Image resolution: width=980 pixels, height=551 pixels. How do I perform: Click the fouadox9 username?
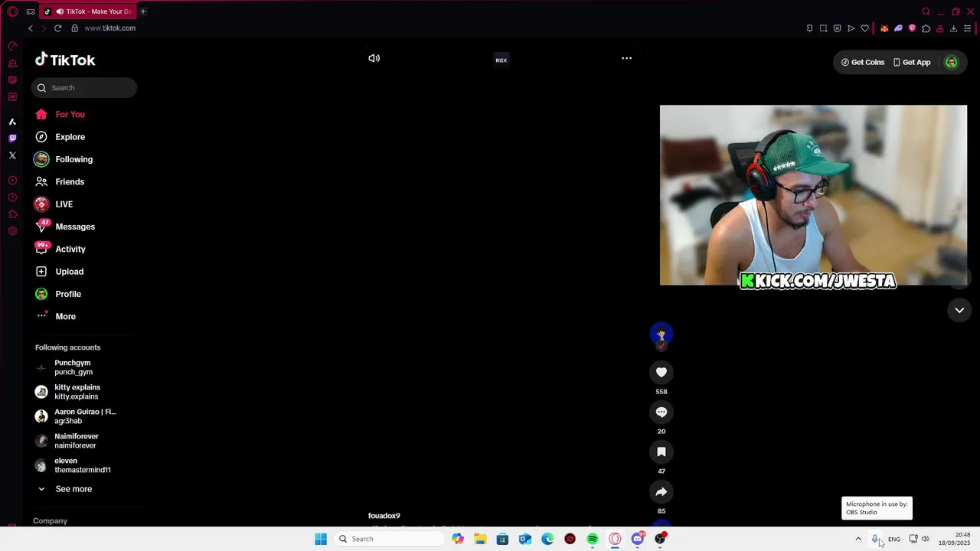coord(384,516)
